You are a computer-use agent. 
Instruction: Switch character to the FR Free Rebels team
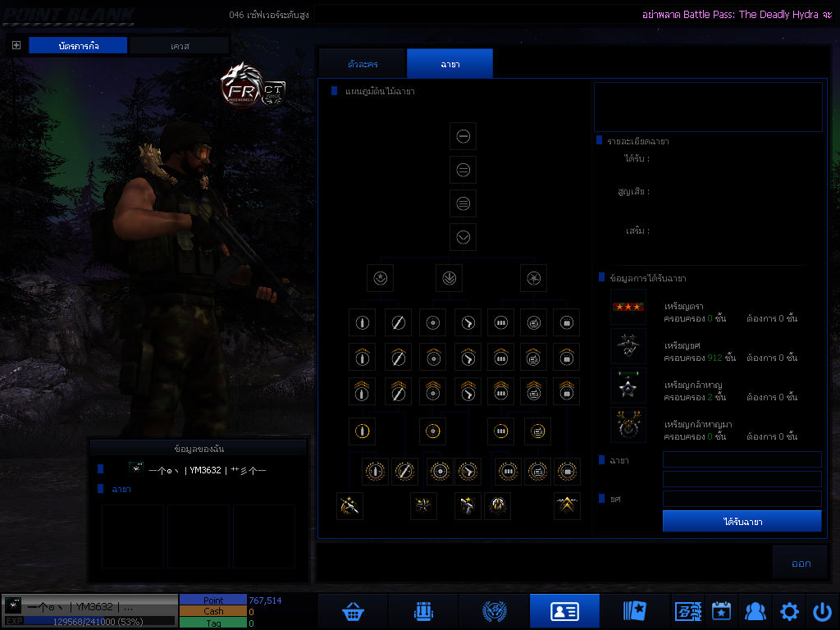point(242,84)
